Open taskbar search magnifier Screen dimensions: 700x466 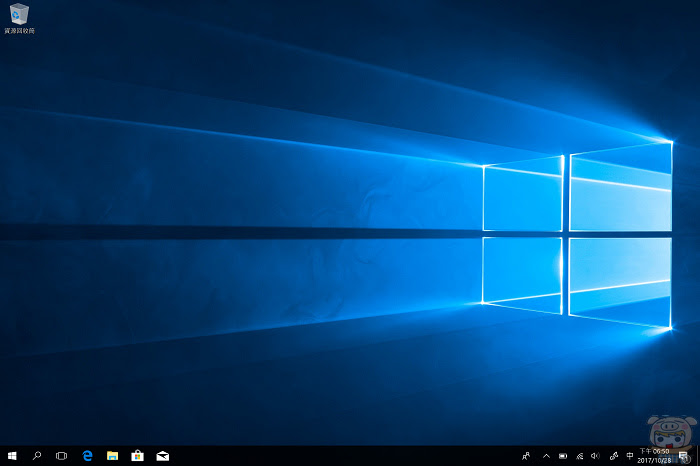[37, 456]
